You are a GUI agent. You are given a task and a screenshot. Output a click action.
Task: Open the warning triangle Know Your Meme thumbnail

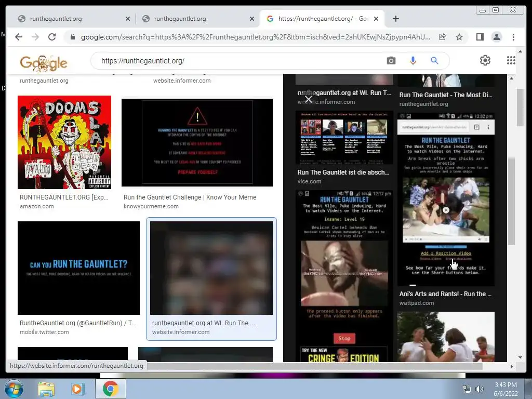click(197, 142)
